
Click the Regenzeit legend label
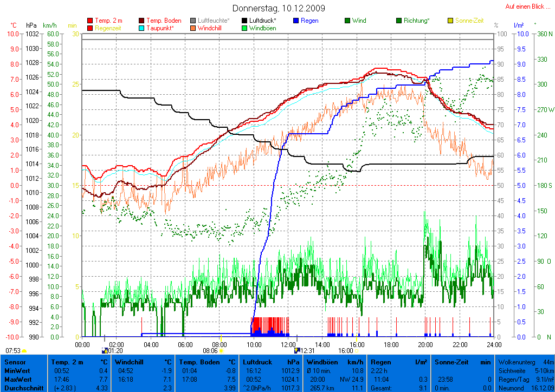tap(109, 28)
